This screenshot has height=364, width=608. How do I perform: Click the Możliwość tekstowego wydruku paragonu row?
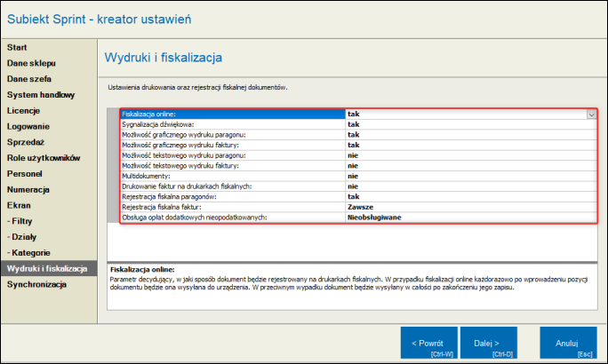(x=232, y=155)
